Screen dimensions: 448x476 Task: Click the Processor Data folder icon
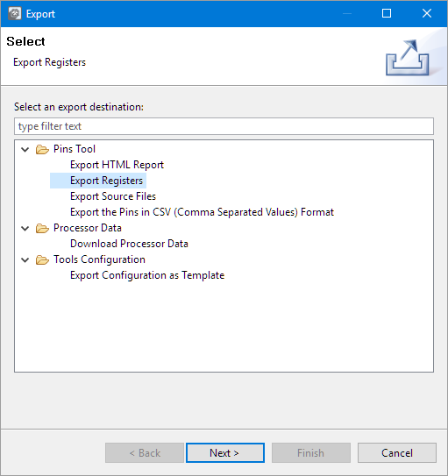[x=42, y=228]
